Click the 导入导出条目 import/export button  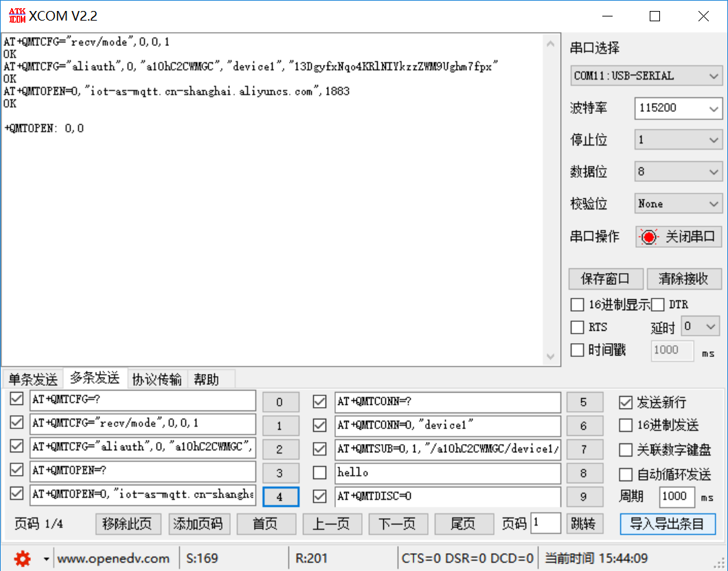[668, 523]
